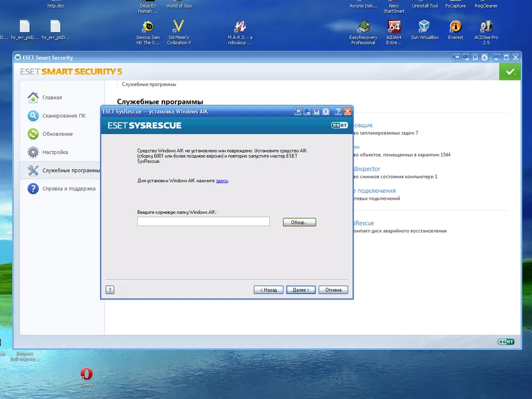Cancel the wizard with Отмена
The image size is (532, 399).
click(x=334, y=290)
